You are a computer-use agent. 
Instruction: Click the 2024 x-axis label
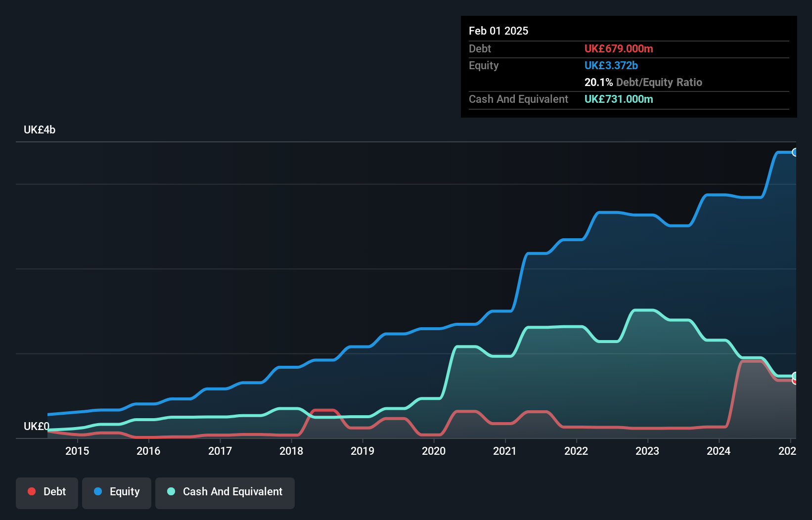click(719, 451)
